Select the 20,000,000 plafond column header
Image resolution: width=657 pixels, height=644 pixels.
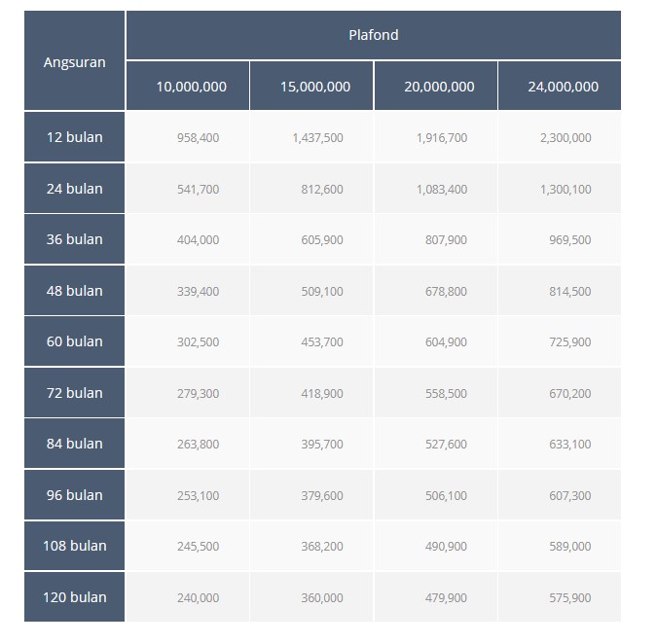439,87
